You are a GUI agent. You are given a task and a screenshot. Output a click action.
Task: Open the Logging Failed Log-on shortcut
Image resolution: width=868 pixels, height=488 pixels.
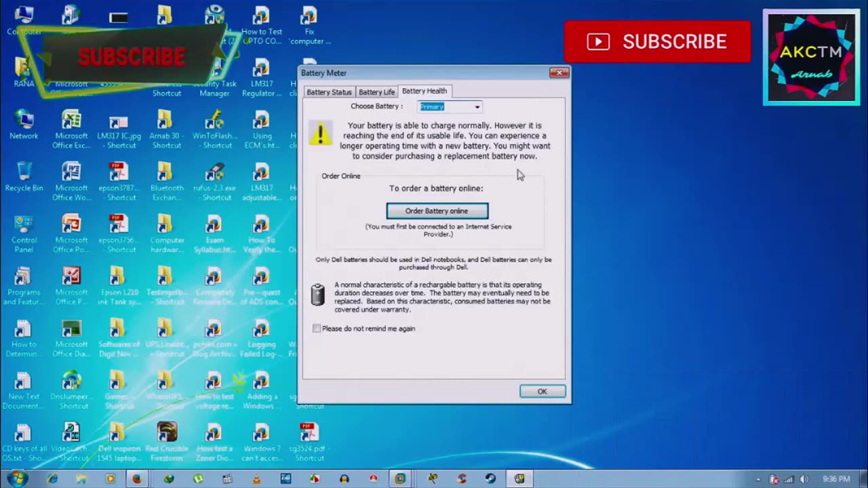tap(262, 338)
